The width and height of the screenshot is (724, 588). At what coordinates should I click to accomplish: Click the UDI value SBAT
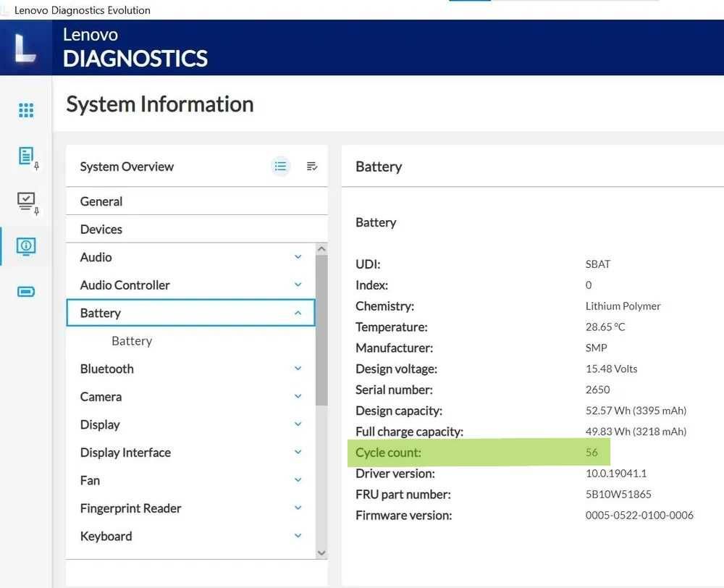pyautogui.click(x=598, y=264)
